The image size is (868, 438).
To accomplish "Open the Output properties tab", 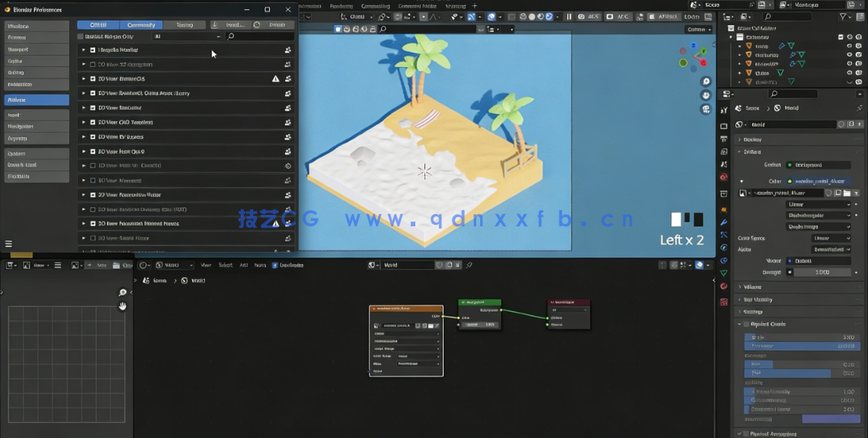I will click(x=723, y=139).
